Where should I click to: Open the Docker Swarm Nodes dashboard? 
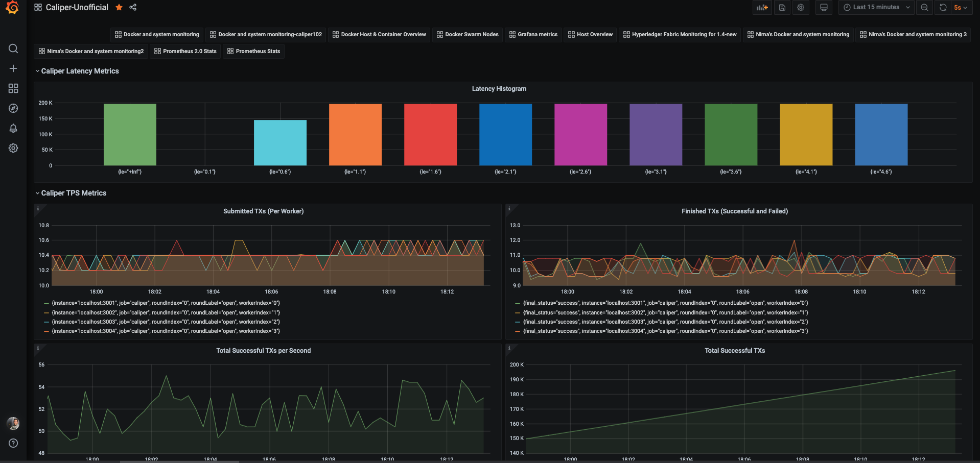pos(468,34)
